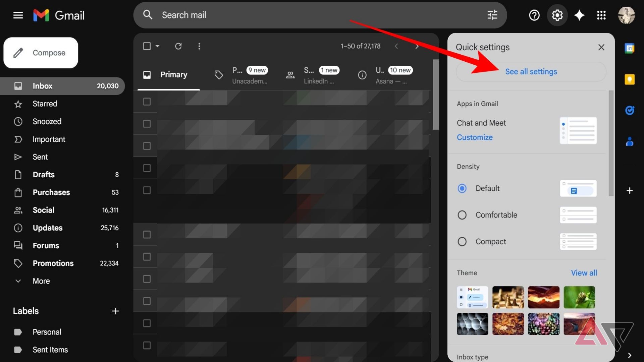
Task: Select Compact density radio button
Action: click(462, 242)
